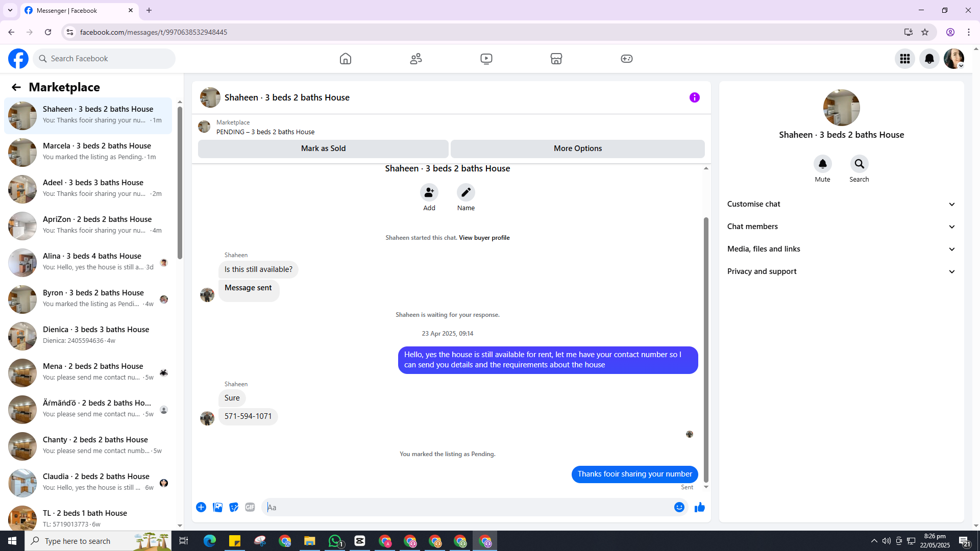Open the Ärmäńďö 2 beds 2 baths chat
Screen dimensions: 980x551
coord(88,409)
